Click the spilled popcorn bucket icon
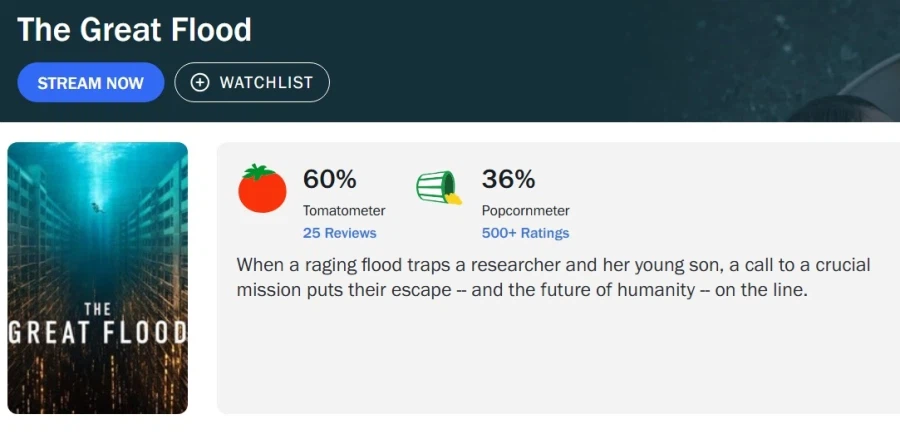900x434 pixels. (439, 187)
